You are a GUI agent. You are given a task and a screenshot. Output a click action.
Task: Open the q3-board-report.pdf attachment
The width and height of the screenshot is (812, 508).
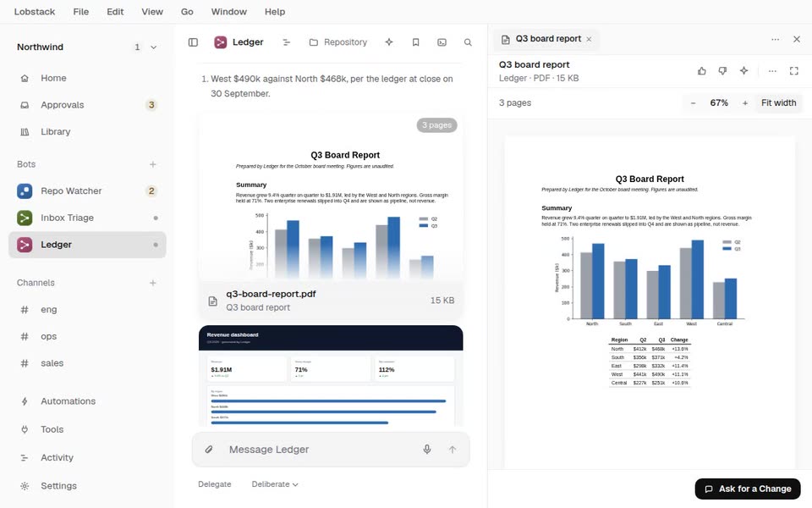point(331,301)
